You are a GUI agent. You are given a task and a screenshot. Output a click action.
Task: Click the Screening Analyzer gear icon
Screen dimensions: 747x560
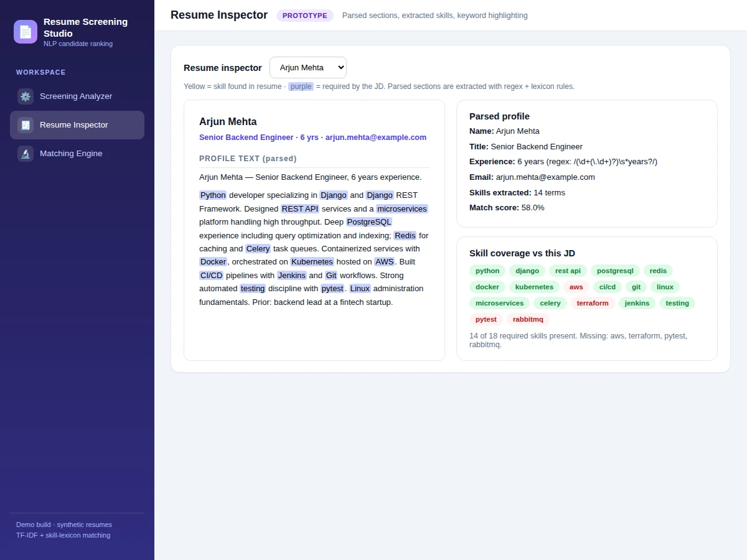pos(26,96)
